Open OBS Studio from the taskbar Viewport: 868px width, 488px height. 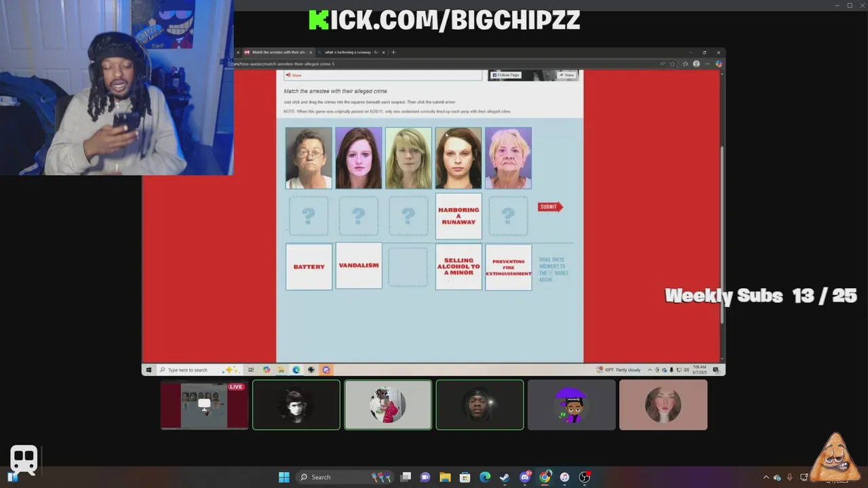point(585,477)
